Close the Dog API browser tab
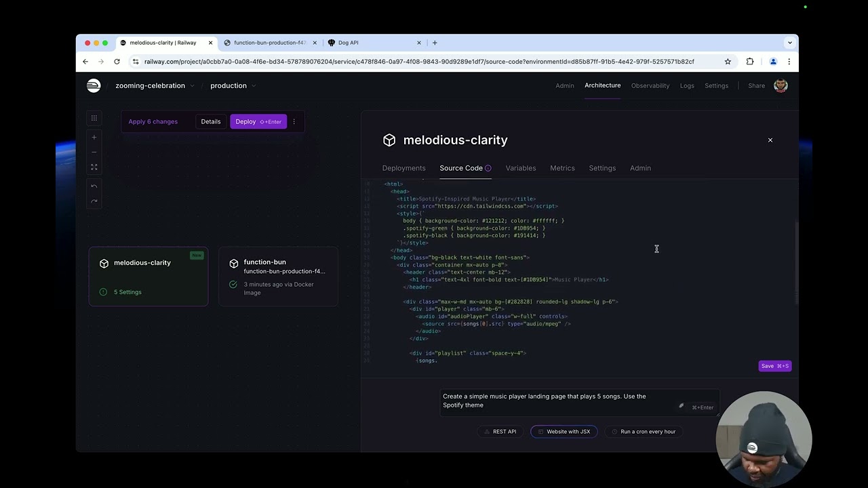 click(x=419, y=43)
